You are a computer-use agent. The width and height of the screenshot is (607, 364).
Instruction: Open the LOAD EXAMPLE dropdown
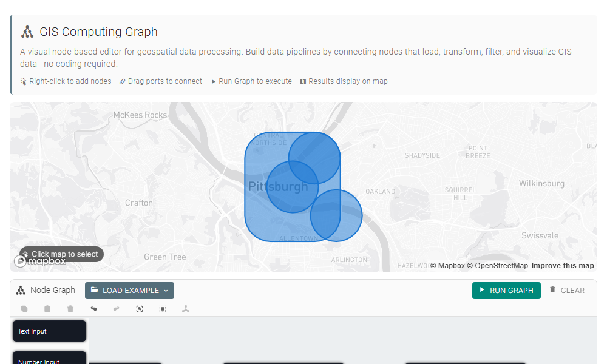129,291
